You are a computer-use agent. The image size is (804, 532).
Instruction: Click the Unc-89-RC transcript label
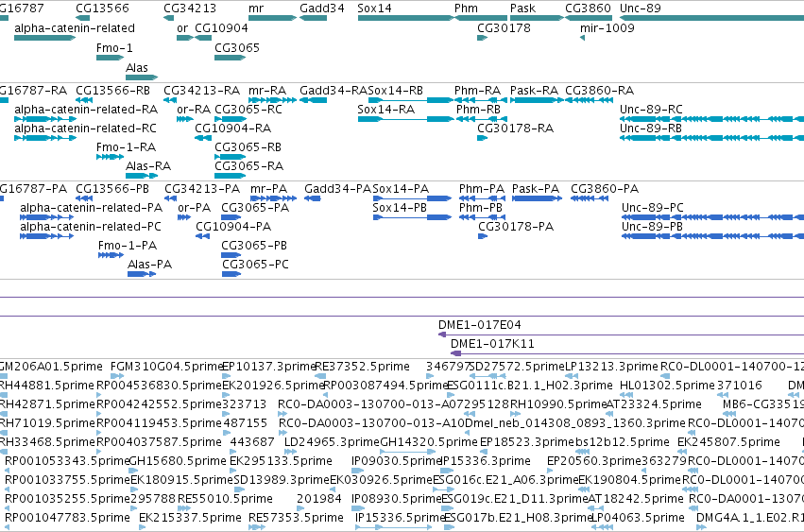click(x=651, y=110)
